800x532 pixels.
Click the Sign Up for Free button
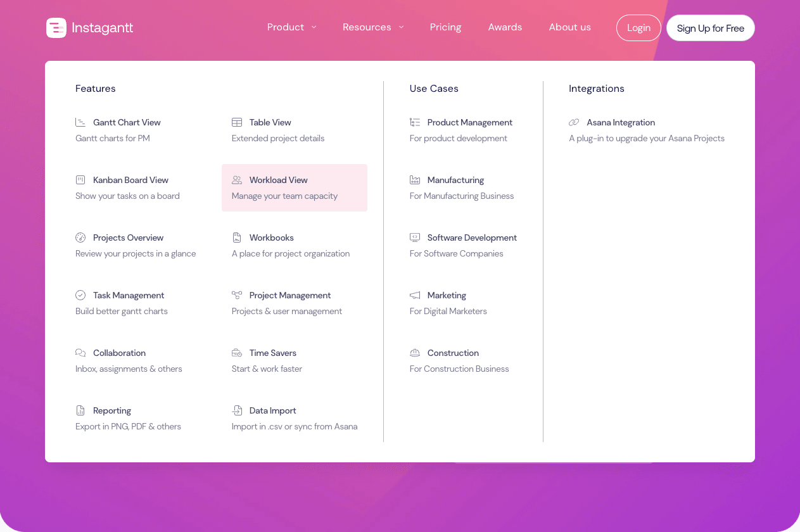point(711,28)
